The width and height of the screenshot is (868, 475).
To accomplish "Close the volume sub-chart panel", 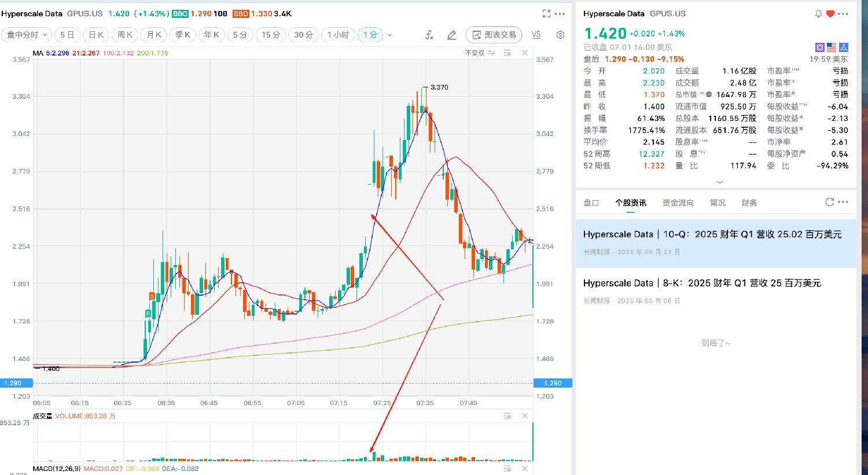I will tap(525, 416).
